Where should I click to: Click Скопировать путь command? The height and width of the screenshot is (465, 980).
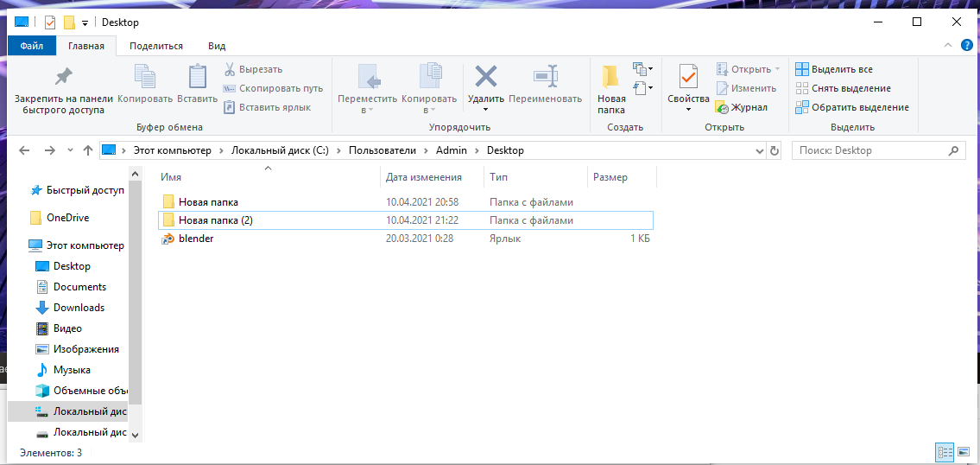[273, 88]
